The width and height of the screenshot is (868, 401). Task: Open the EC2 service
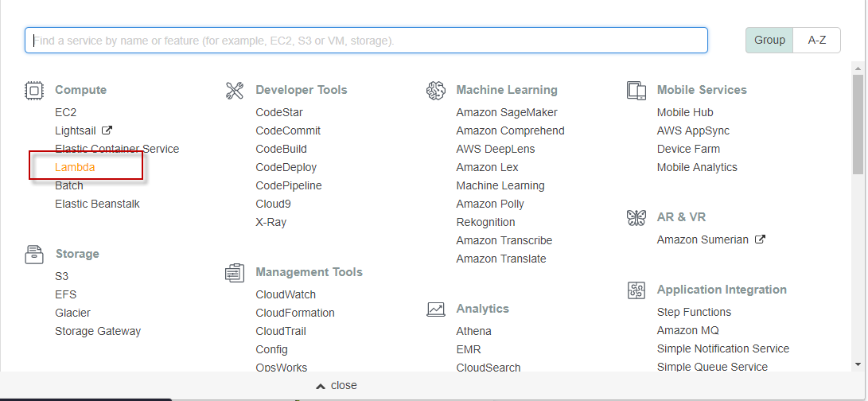pos(66,112)
